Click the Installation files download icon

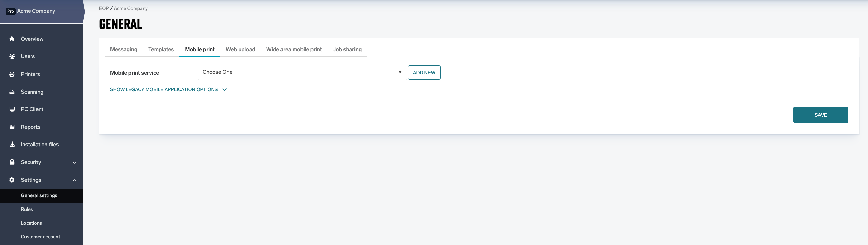(12, 145)
